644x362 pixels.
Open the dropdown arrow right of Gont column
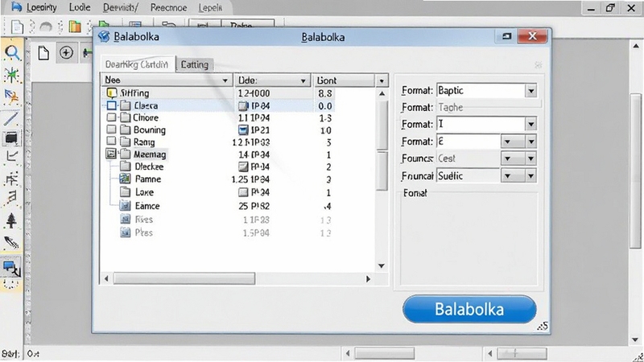(x=382, y=81)
